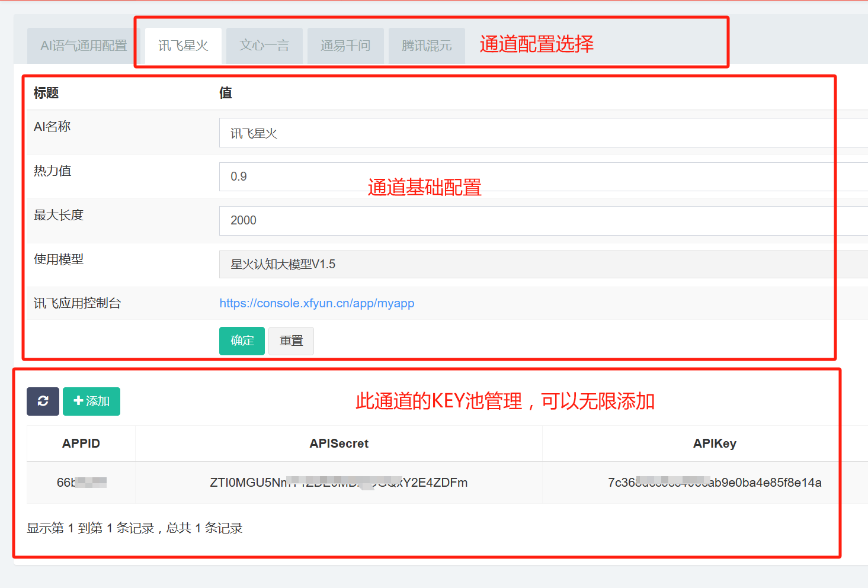Click the 最大长度 label

point(59,215)
